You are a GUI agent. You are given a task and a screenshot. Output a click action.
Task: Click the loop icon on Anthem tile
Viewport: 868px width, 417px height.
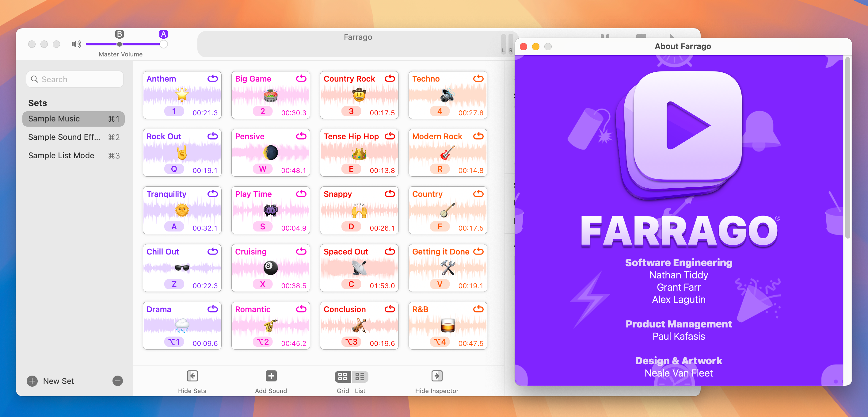click(x=213, y=78)
